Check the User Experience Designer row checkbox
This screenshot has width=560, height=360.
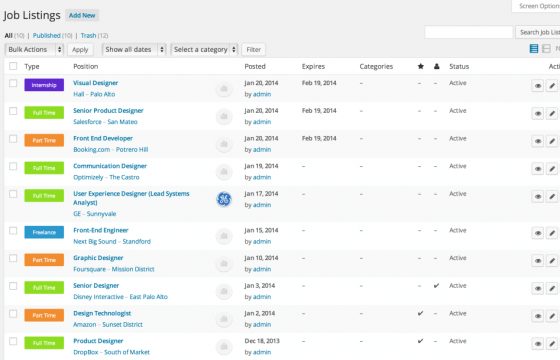(x=13, y=194)
